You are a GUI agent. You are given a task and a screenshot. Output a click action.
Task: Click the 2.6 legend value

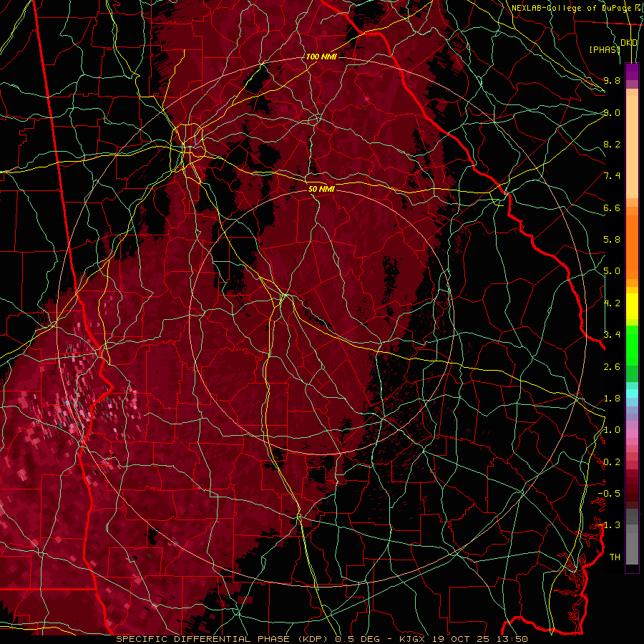tap(612, 367)
